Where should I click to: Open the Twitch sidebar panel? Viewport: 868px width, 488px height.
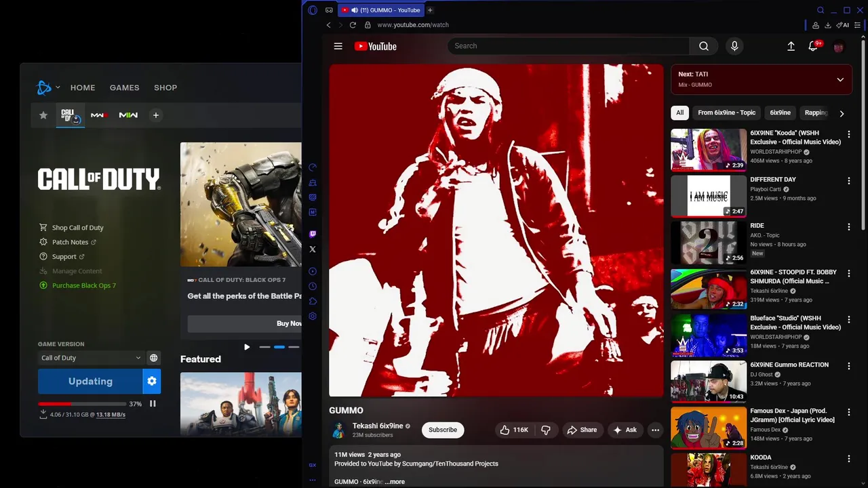pos(313,234)
